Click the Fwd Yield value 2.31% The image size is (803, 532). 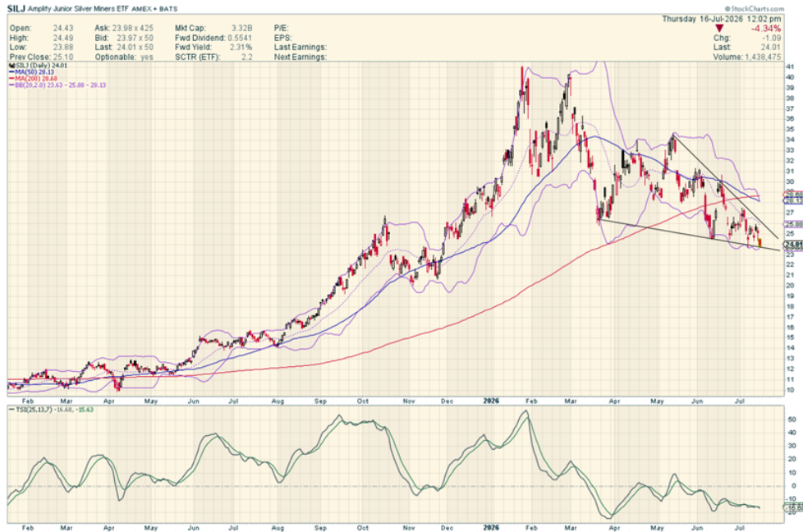pyautogui.click(x=241, y=47)
